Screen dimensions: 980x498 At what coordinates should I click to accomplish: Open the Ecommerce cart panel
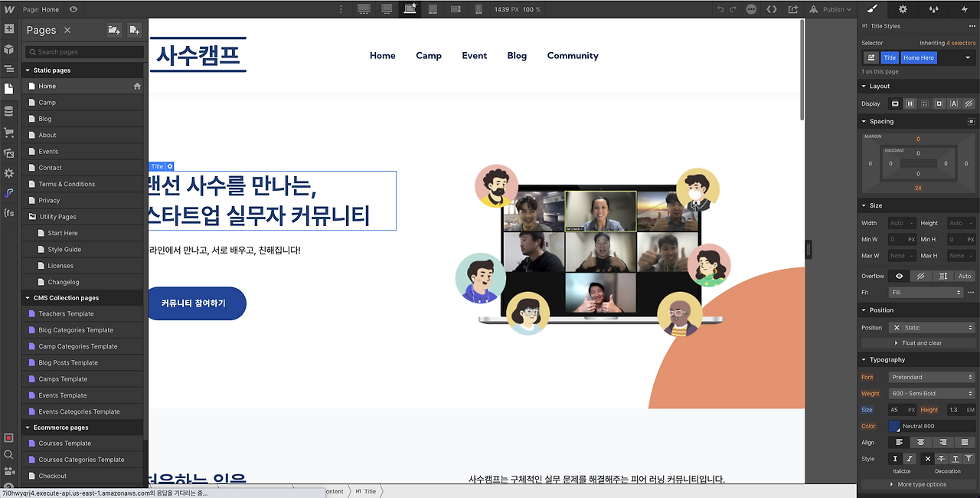coord(9,132)
